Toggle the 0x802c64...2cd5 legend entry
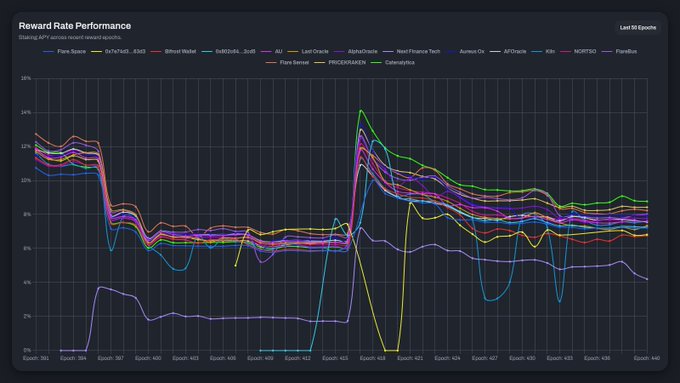 (229, 51)
